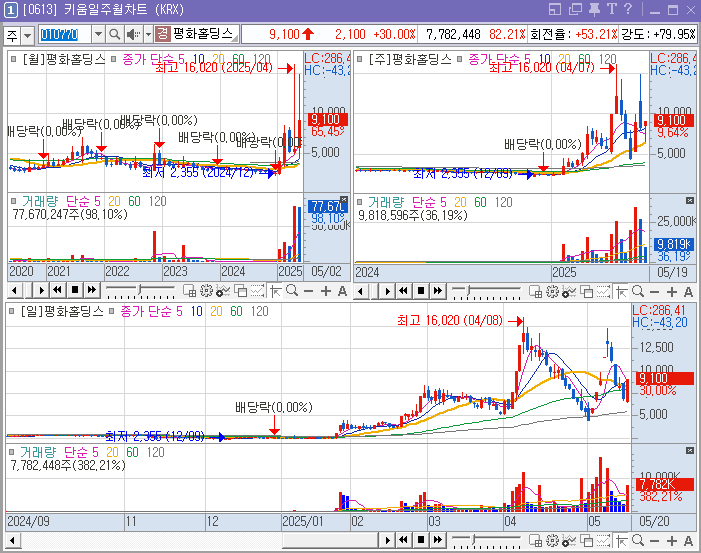701x553 pixels.
Task: Click the T font icon in title bar
Action: (612, 9)
